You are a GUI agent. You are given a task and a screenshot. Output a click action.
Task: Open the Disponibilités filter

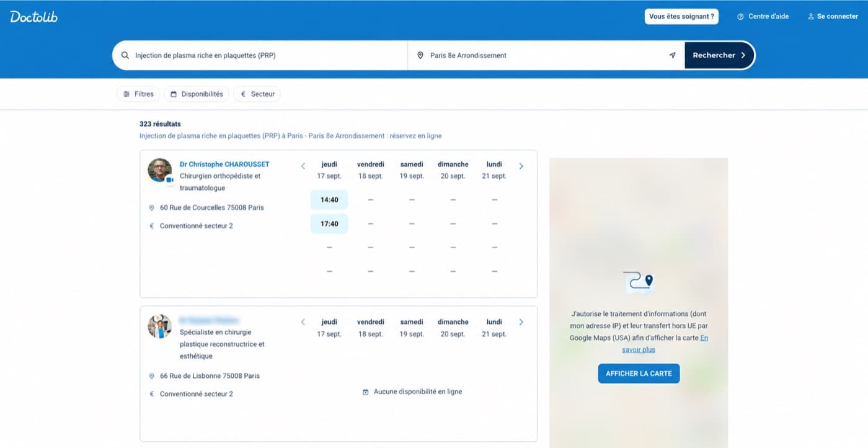197,94
